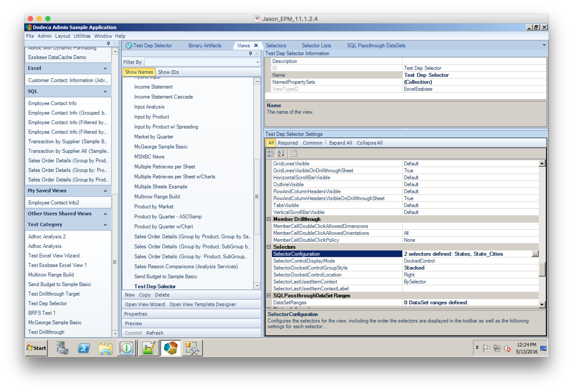Screen dimensions: 573x392
Task: Open the Filter By dropdown
Action: click(258, 62)
